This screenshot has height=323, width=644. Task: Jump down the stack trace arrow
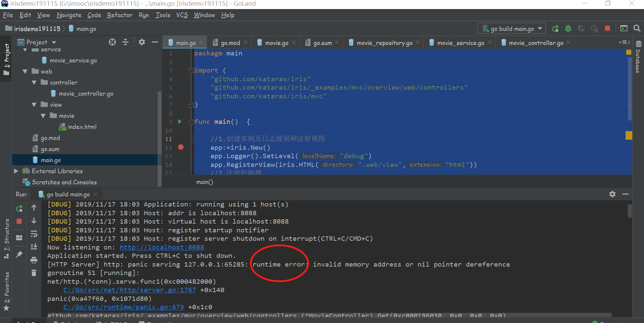(34, 221)
